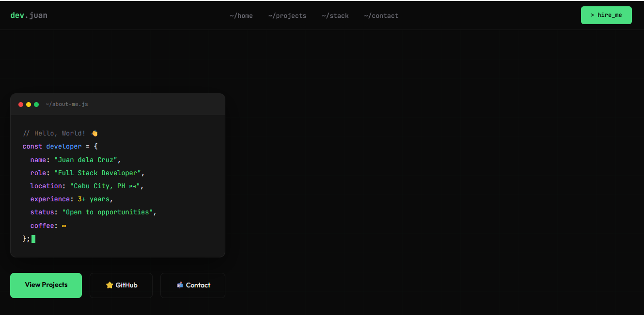
Task: Select ~/contact in the navigation bar
Action: 381,15
